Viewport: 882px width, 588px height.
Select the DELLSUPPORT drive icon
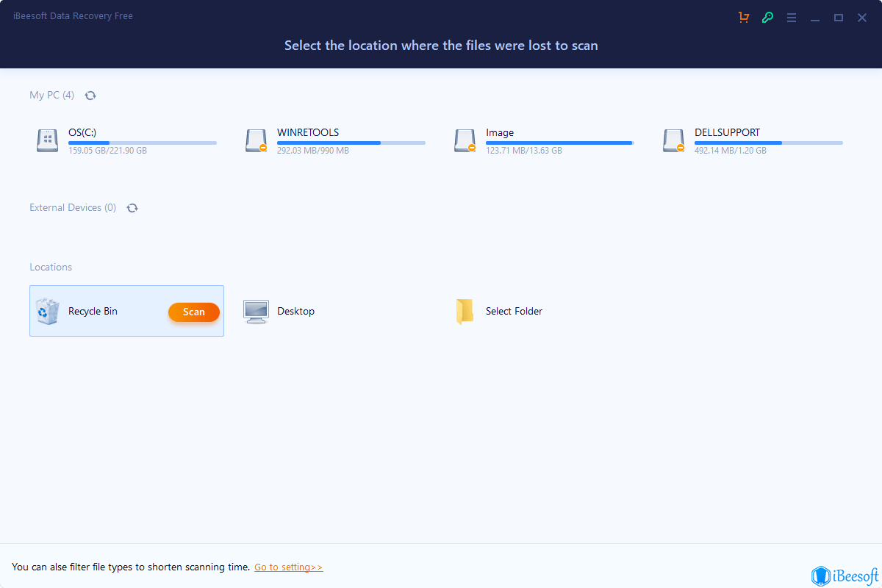coord(674,140)
